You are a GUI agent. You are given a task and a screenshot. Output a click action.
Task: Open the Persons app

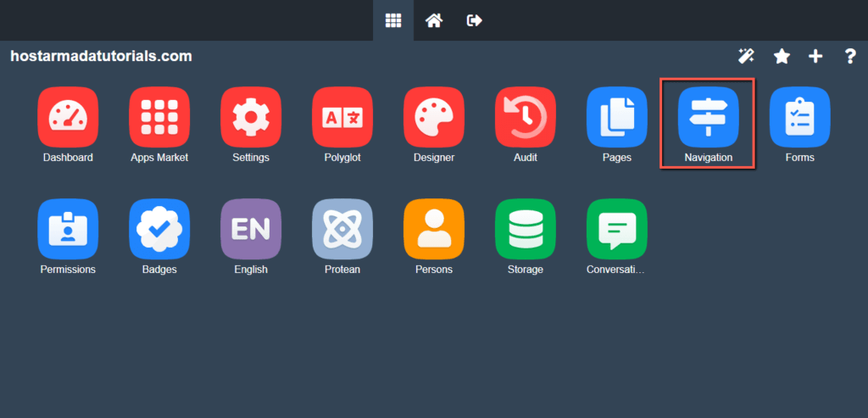click(x=434, y=229)
